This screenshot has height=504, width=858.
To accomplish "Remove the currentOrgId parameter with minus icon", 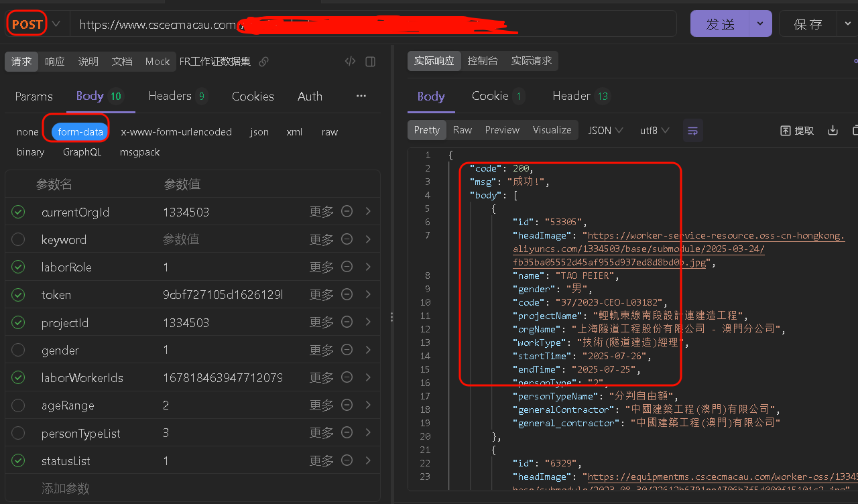I will [347, 212].
